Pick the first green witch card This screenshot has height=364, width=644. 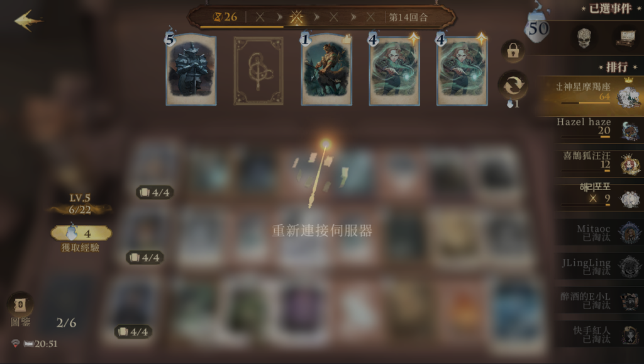[394, 71]
